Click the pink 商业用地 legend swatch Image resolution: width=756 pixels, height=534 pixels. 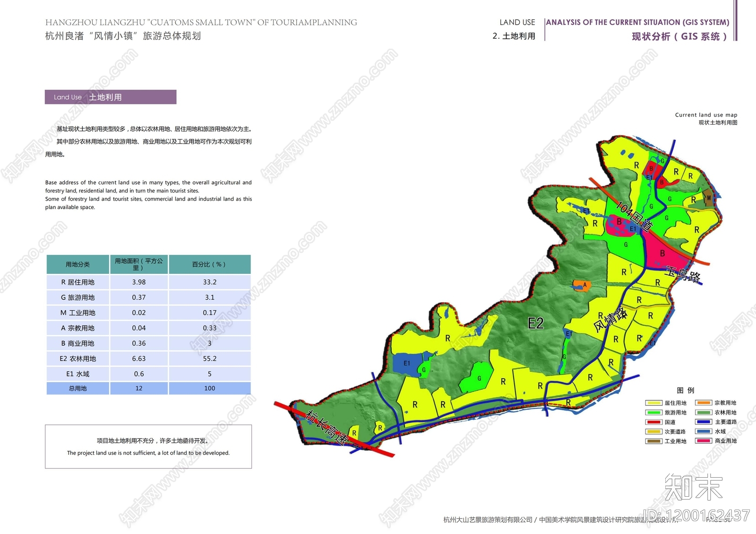point(704,441)
